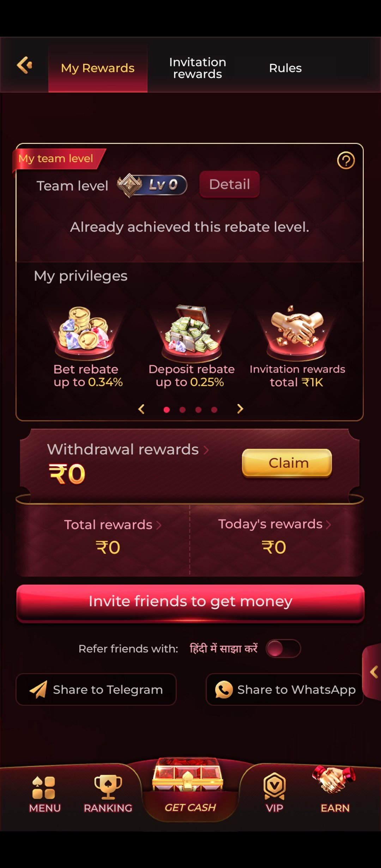Switch to the Rules tab
Screen dimensions: 381x868
pos(285,68)
